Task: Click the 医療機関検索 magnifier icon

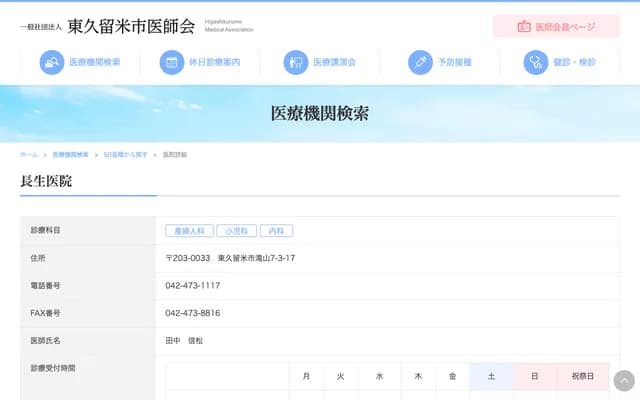Action: click(51, 62)
